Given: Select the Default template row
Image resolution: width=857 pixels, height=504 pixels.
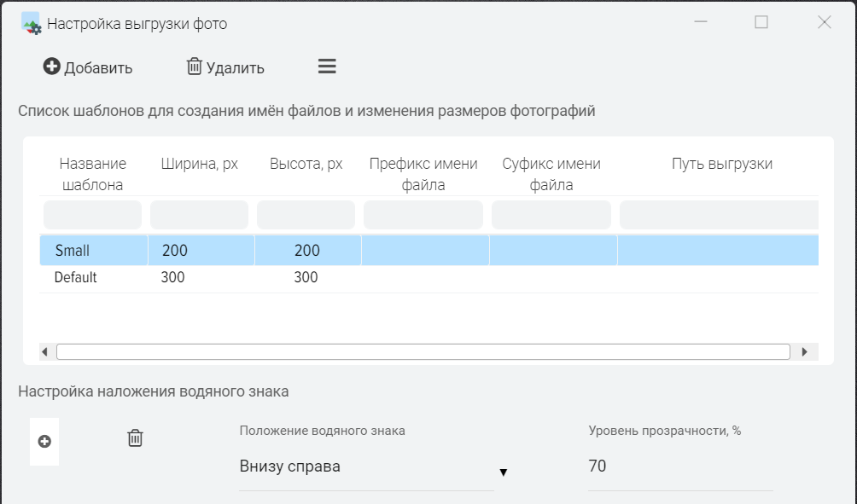Looking at the screenshot, I should point(76,277).
